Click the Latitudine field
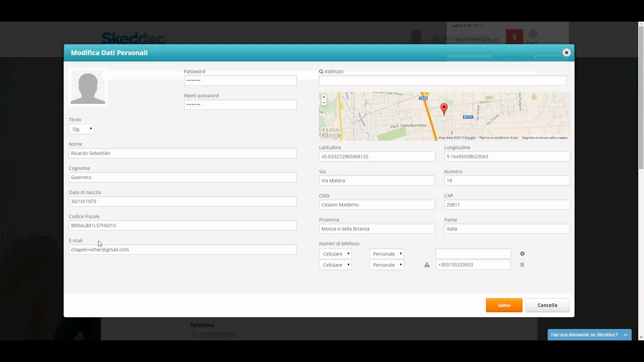The width and height of the screenshot is (644, 362). [x=377, y=156]
